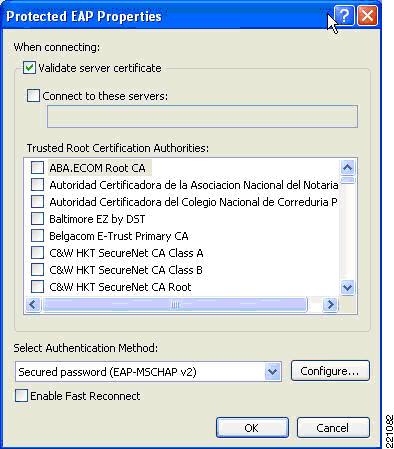Image resolution: width=394 pixels, height=449 pixels.
Task: Check ABA.ECOM Root CA authority
Action: tap(37, 167)
